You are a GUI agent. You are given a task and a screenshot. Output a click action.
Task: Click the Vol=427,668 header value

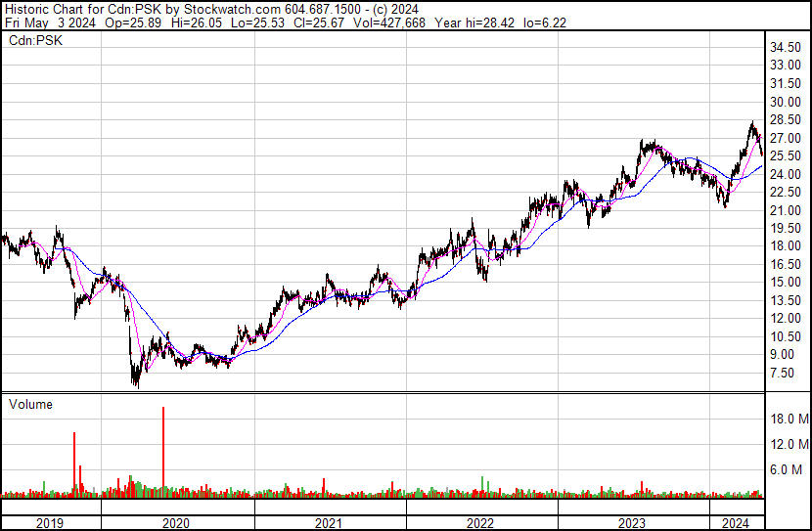tap(389, 22)
